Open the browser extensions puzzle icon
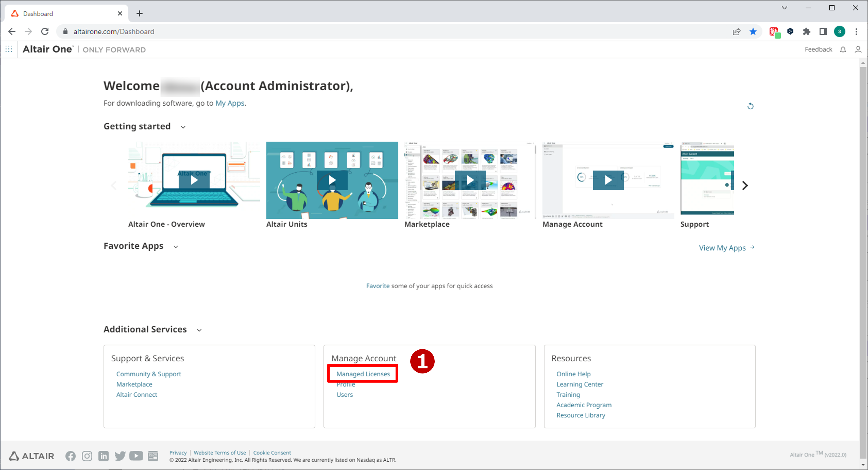The image size is (868, 470). pyautogui.click(x=806, y=31)
